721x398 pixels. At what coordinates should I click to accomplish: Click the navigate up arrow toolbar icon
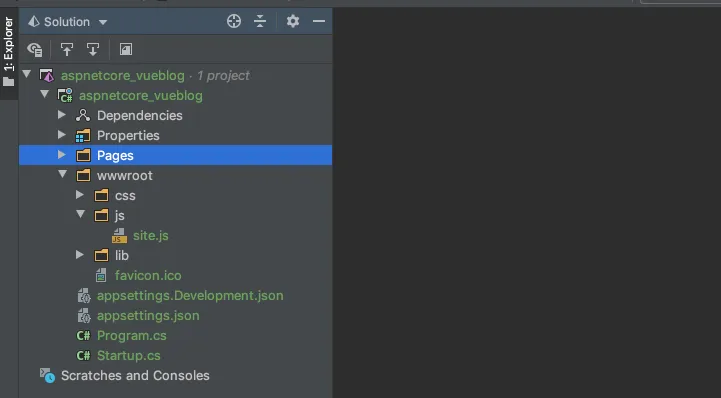(67, 49)
